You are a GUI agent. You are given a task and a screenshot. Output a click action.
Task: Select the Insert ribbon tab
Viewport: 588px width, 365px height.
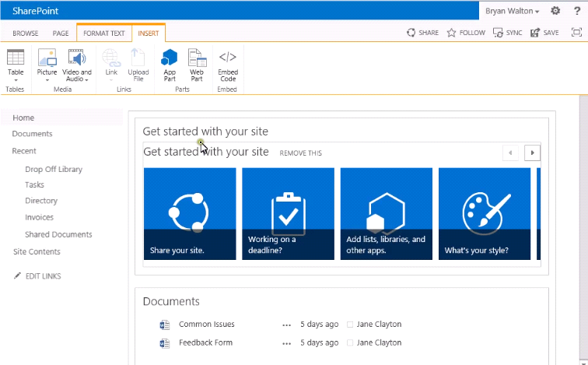pos(149,33)
